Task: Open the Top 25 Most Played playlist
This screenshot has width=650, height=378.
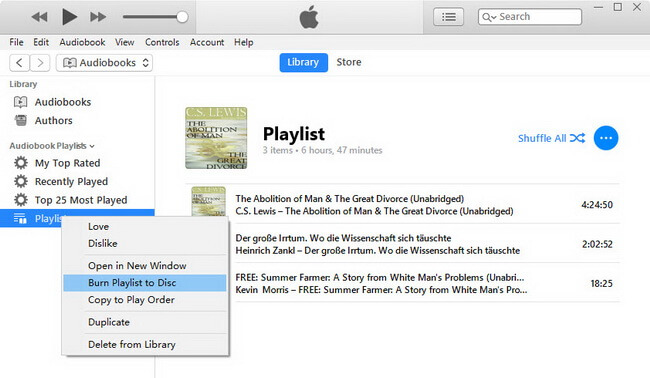Action: (x=81, y=200)
